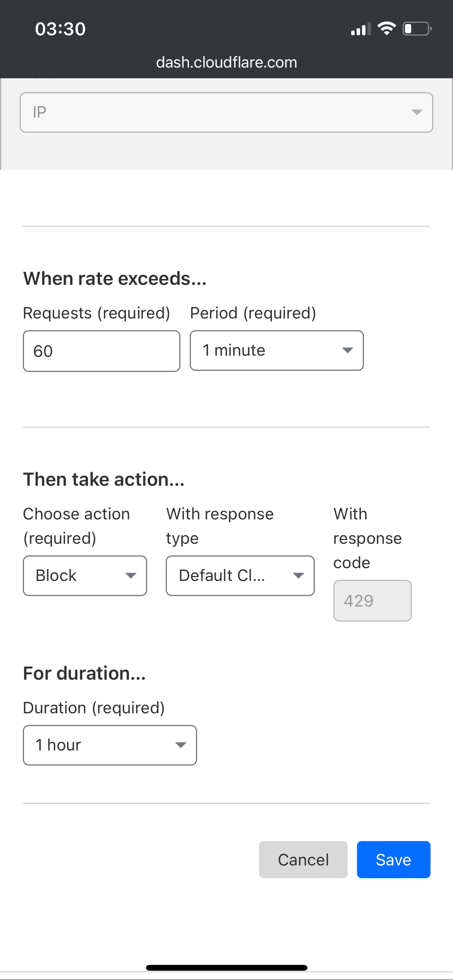Tap the 03:30 clock in status bar
This screenshot has width=453, height=980.
coord(60,29)
